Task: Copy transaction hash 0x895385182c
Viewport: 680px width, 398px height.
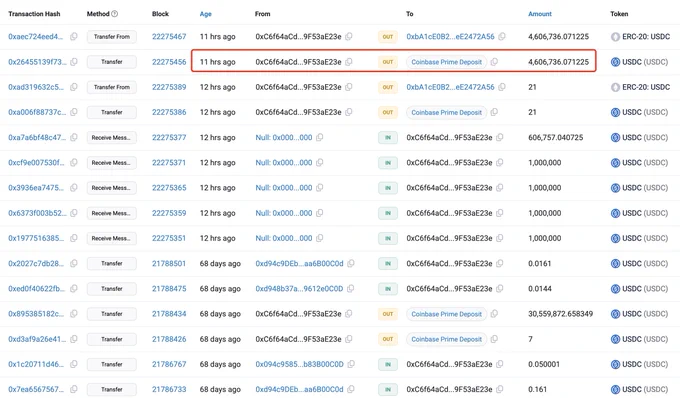Action: click(x=74, y=313)
